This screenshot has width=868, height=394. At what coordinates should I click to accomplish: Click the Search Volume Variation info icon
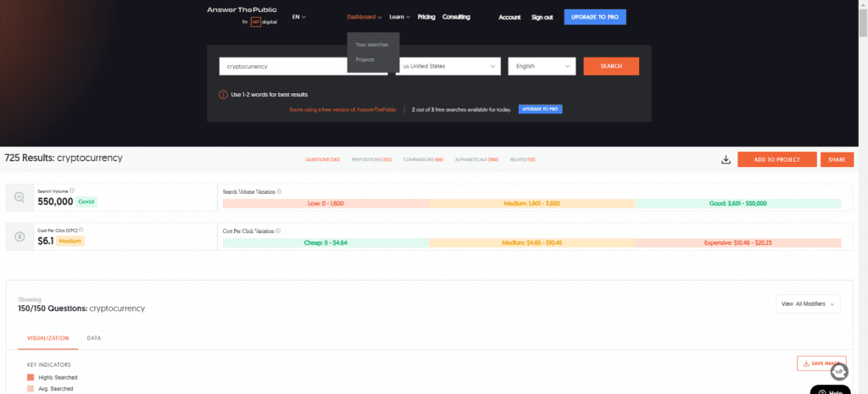(279, 191)
